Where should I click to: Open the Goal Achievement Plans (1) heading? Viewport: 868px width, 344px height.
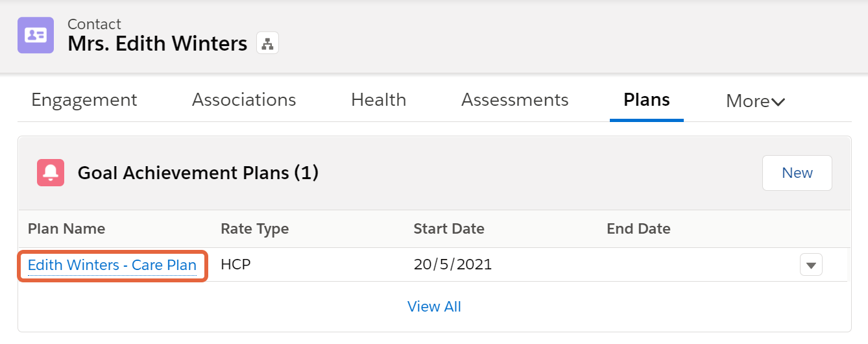coord(198,173)
